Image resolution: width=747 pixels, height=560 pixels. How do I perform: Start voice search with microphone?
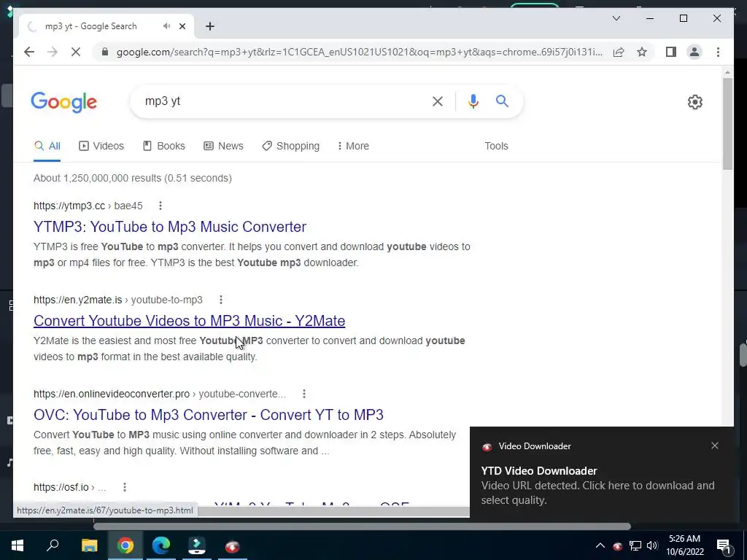(x=473, y=101)
